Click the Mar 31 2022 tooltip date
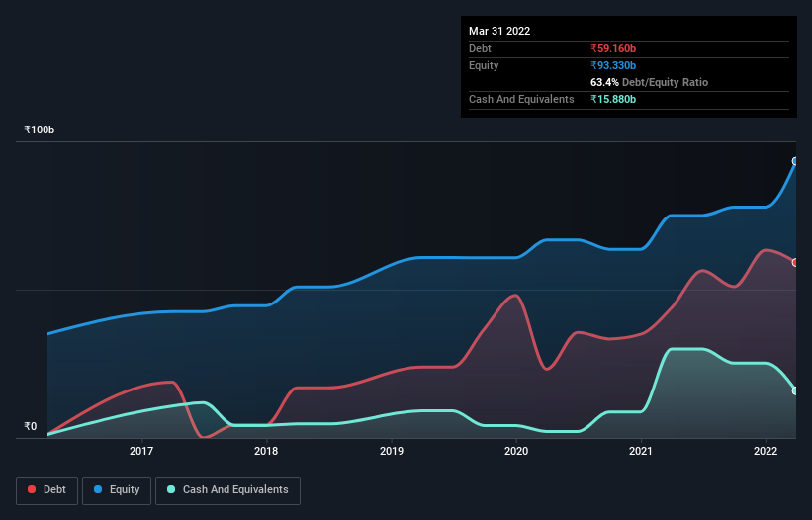The image size is (812, 520). click(499, 31)
